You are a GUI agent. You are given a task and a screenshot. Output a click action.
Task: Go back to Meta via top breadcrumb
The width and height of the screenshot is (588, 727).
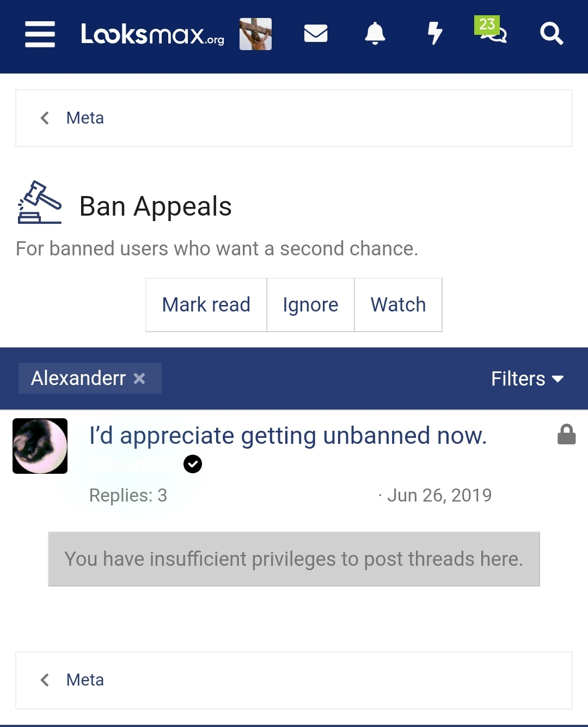tap(84, 118)
